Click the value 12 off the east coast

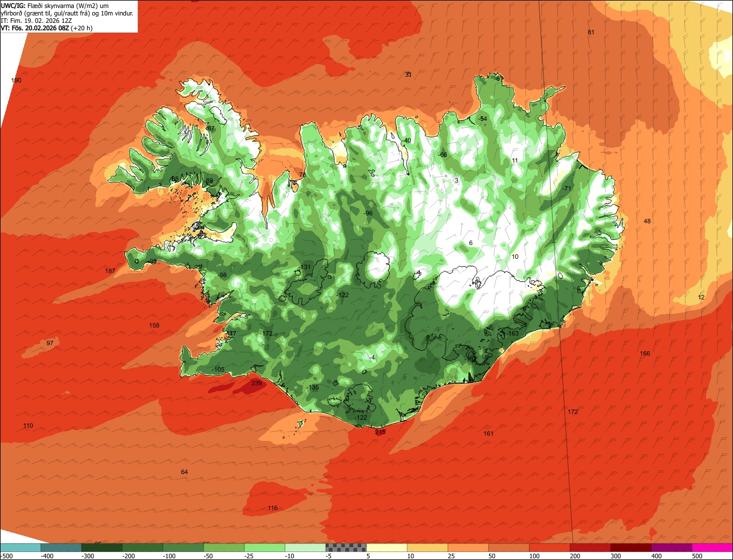pos(702,297)
